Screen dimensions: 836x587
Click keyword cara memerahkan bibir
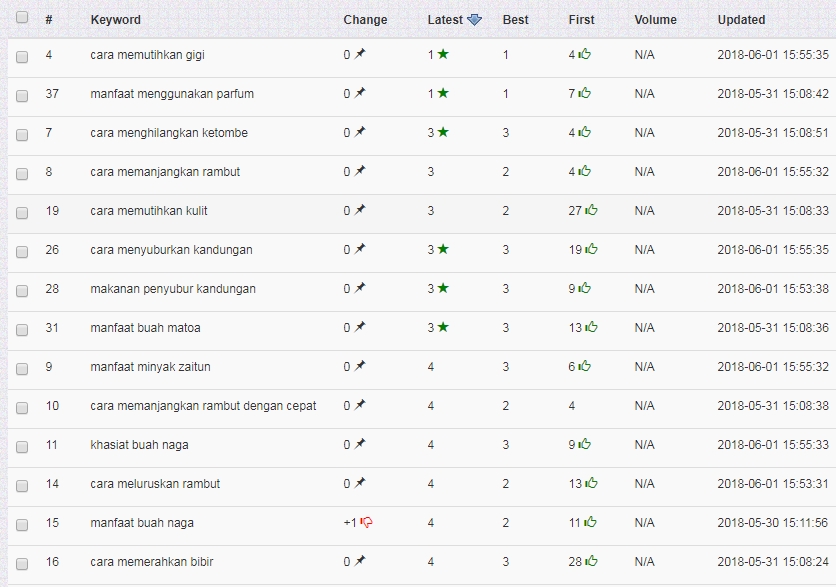[151, 561]
